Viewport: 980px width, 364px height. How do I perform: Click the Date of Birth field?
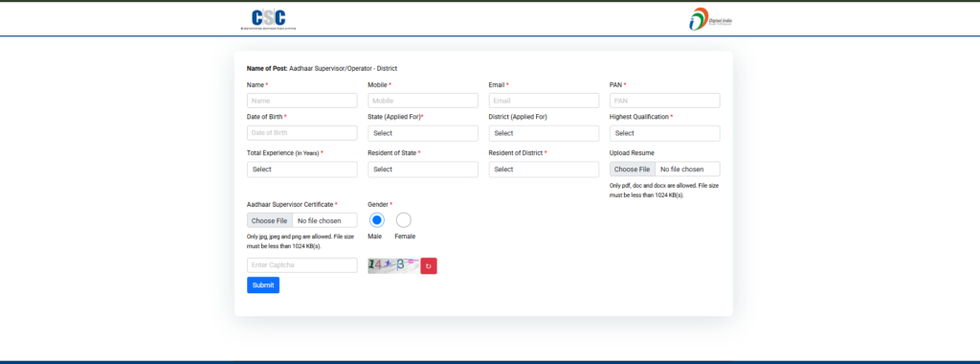[301, 133]
